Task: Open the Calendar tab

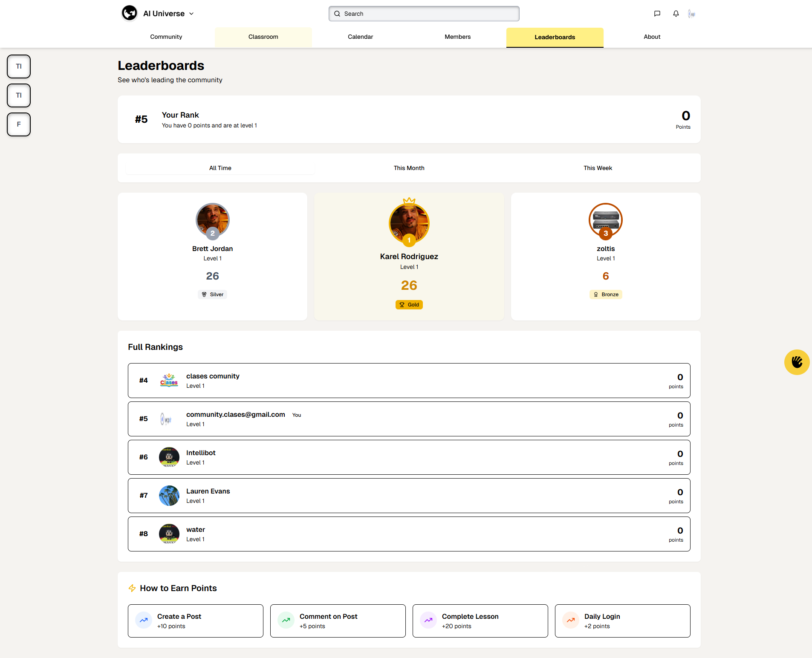Action: (360, 37)
